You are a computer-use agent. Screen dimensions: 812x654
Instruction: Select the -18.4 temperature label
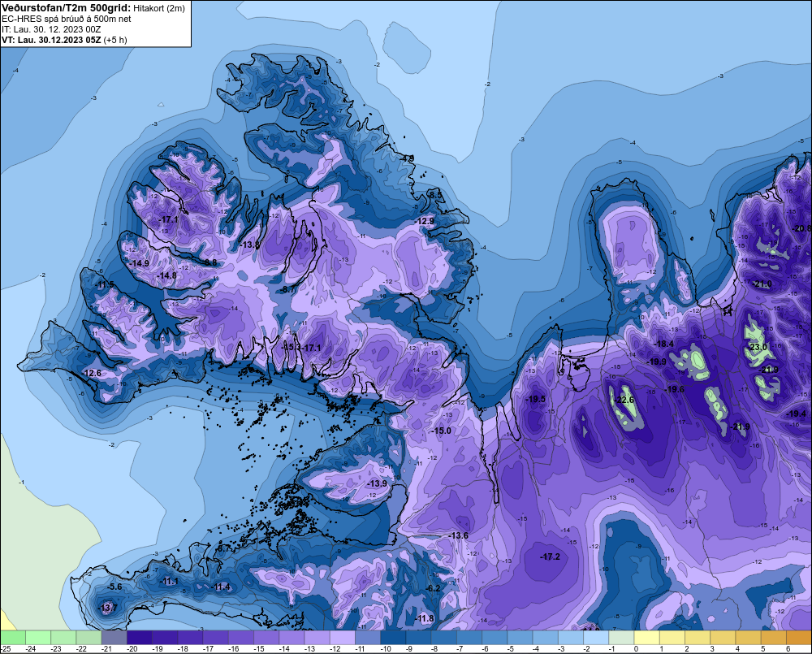[x=664, y=344]
